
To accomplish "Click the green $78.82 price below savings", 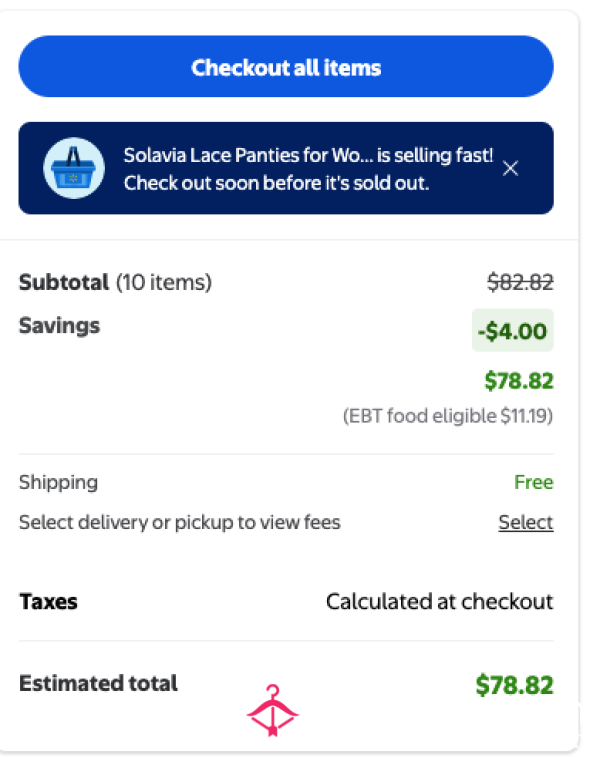I will click(x=519, y=381).
